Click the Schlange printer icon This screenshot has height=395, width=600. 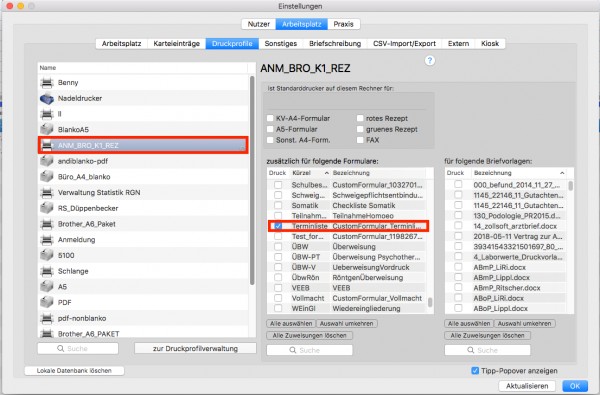(x=47, y=271)
